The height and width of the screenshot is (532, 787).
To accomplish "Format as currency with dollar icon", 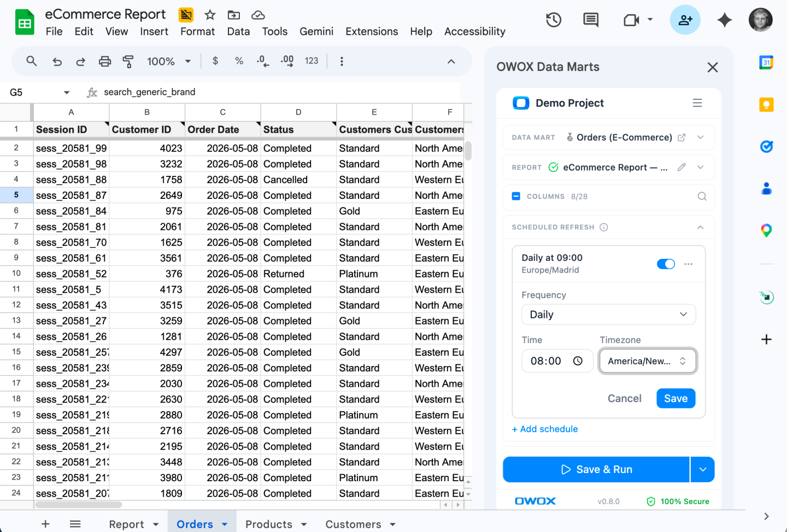I will tap(215, 61).
